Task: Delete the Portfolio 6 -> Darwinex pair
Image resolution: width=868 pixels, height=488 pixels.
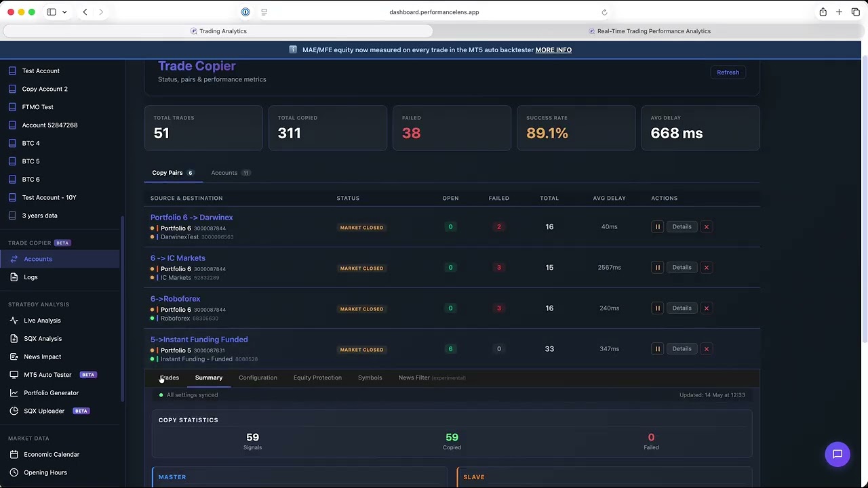Action: 706,227
